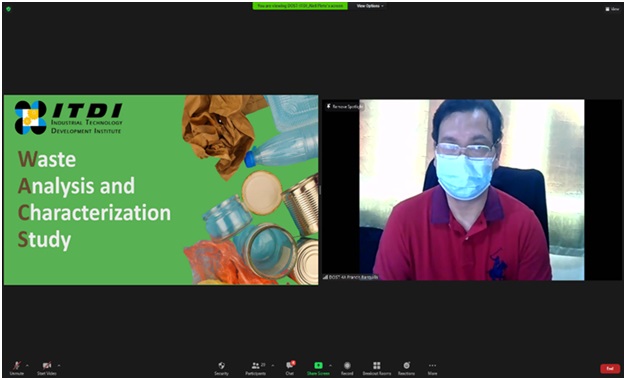Screen dimensions: 626x380
Task: Click "Waste" text on slide
Action: (x=47, y=159)
